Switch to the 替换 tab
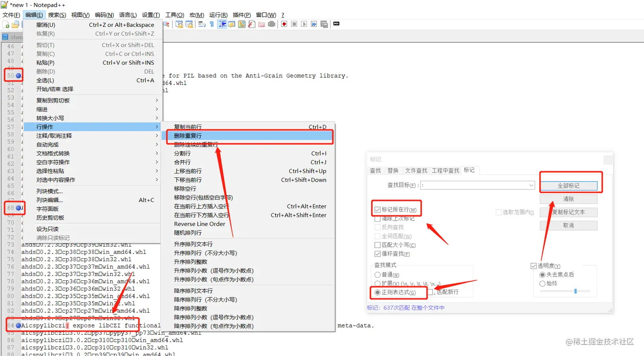644x356 pixels. [x=393, y=171]
